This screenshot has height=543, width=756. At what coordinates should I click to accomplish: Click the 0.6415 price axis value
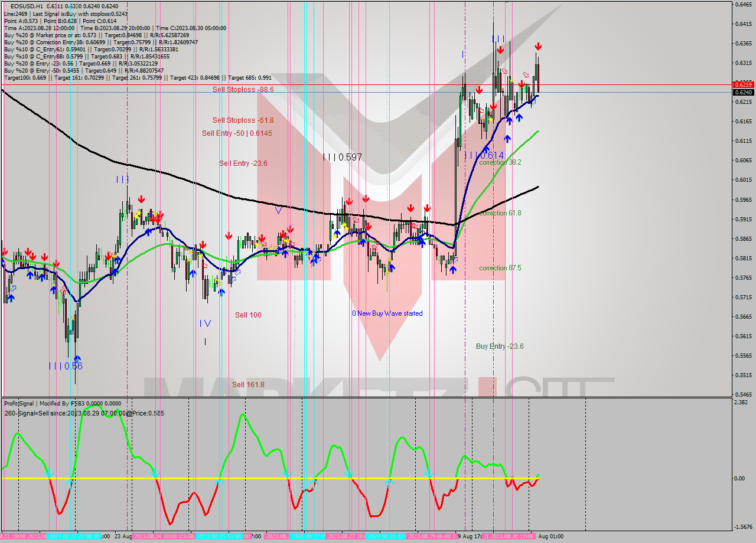tap(744, 24)
